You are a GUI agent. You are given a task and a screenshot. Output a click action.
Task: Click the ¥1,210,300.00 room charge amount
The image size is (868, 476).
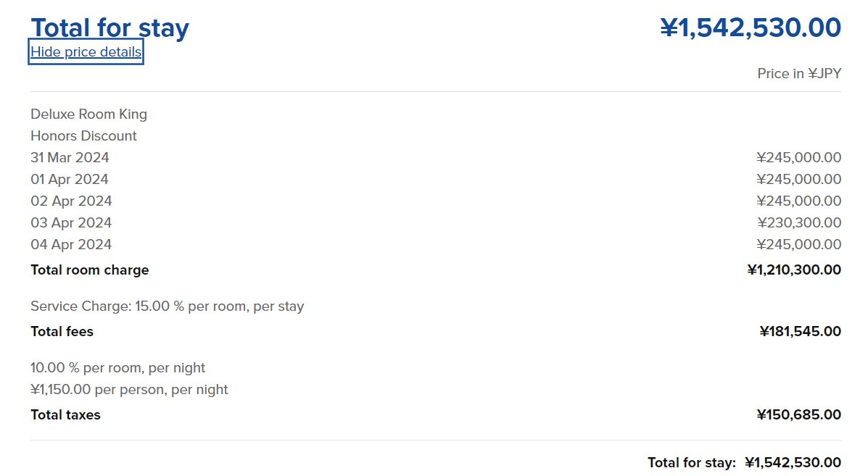(794, 270)
